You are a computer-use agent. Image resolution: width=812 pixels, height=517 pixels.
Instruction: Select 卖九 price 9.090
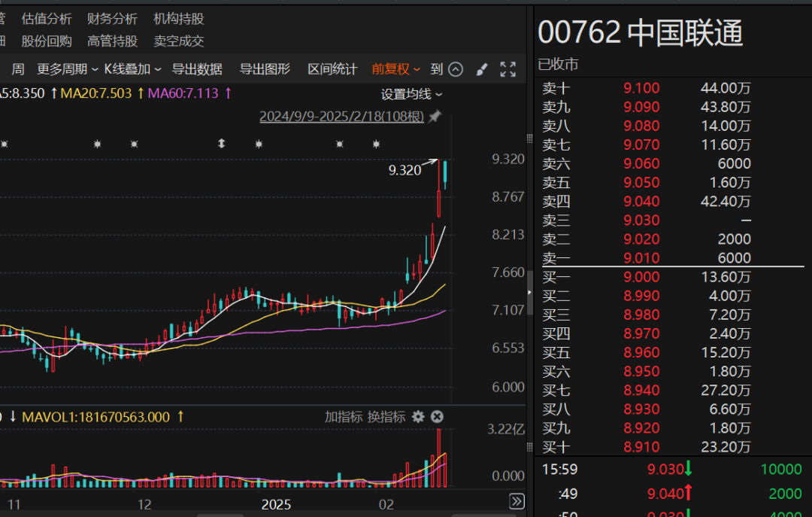641,107
